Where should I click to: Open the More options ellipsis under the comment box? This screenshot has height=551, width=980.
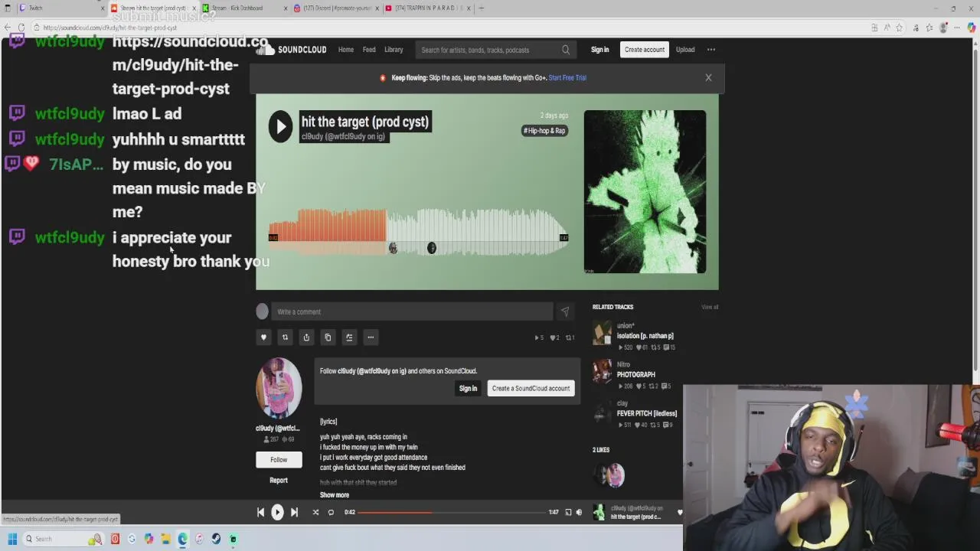click(x=371, y=337)
